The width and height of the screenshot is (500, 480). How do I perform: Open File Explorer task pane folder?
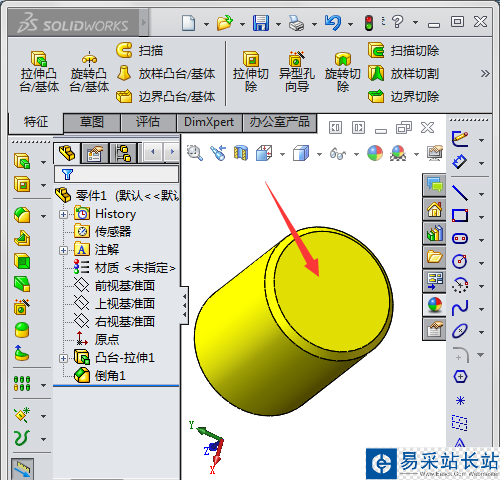click(x=434, y=257)
